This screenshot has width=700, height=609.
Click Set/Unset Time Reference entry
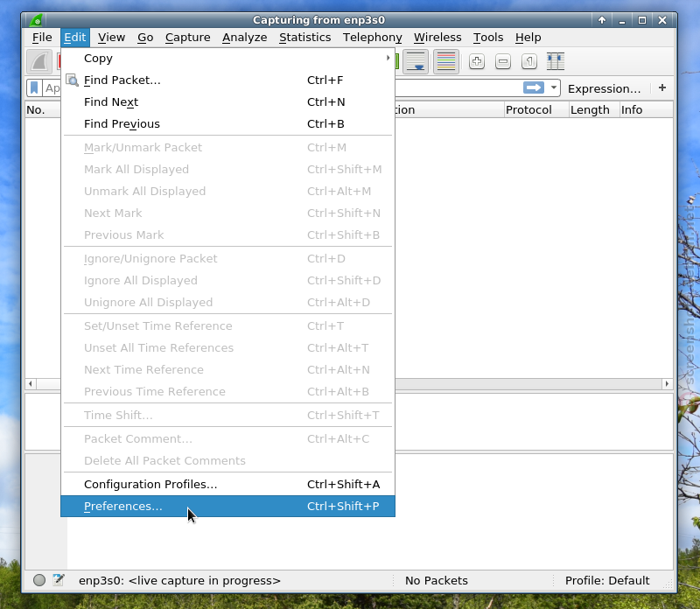(x=227, y=325)
